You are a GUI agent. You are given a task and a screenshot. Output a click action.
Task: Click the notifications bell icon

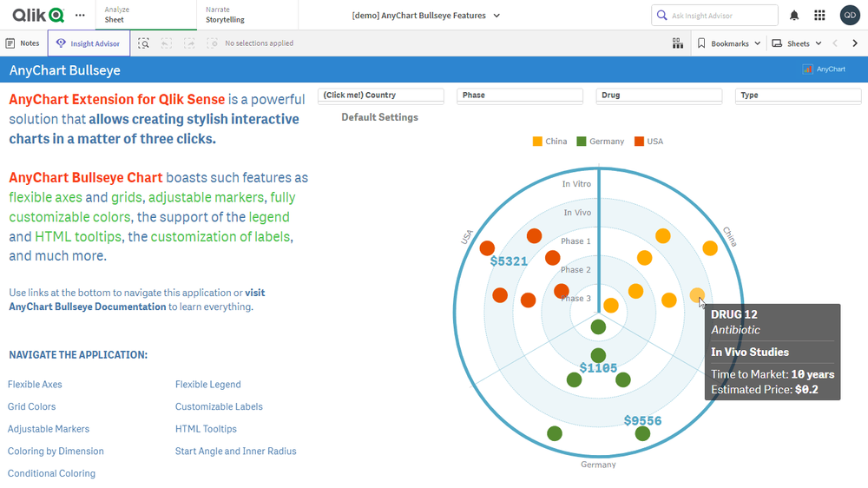[x=794, y=16]
